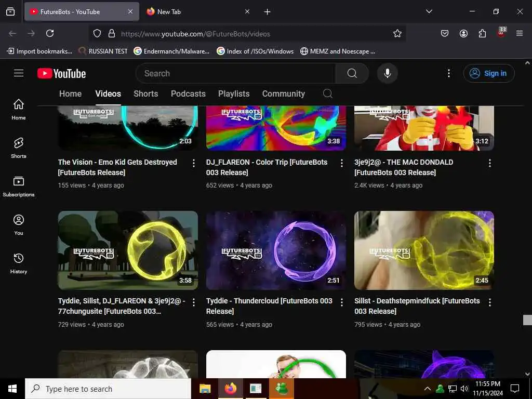
Task: Open the Extensions puzzle icon
Action: 482,33
